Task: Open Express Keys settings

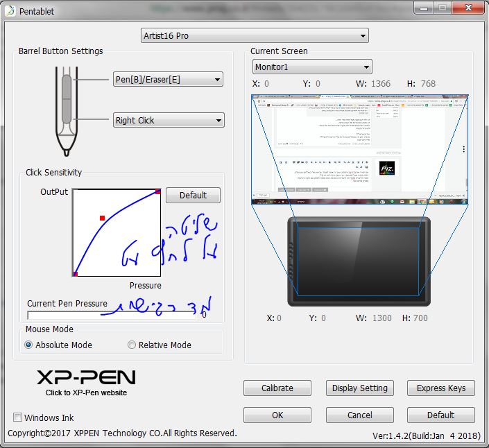Action: (x=441, y=388)
